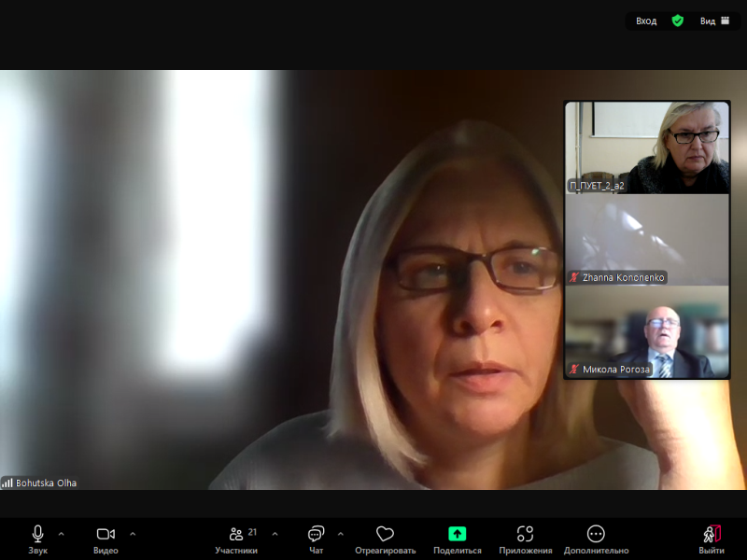Start screen sharing with green Поделиться icon
Image resolution: width=747 pixels, height=560 pixels.
[457, 534]
